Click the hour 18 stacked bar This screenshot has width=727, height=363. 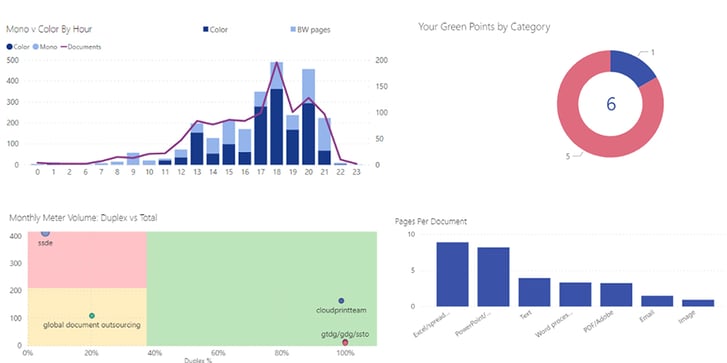[x=277, y=114]
